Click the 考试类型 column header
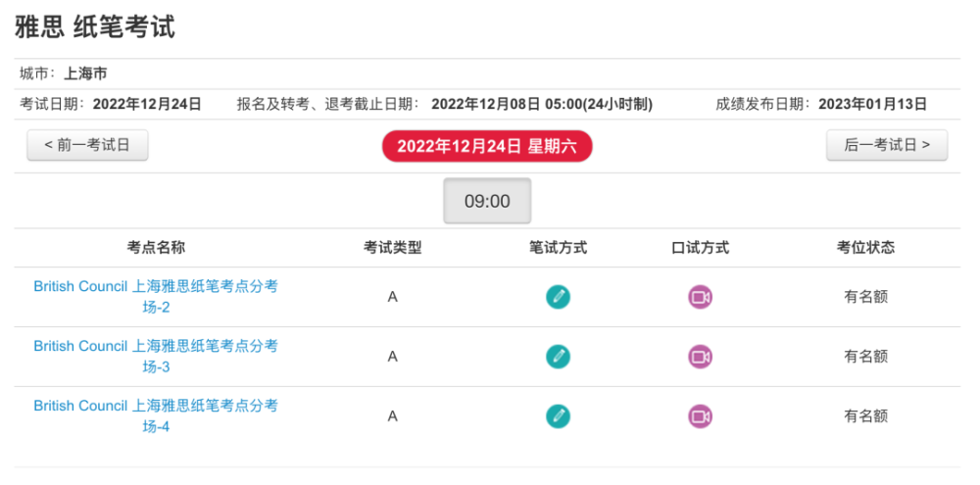The height and width of the screenshot is (485, 980). pos(393,248)
